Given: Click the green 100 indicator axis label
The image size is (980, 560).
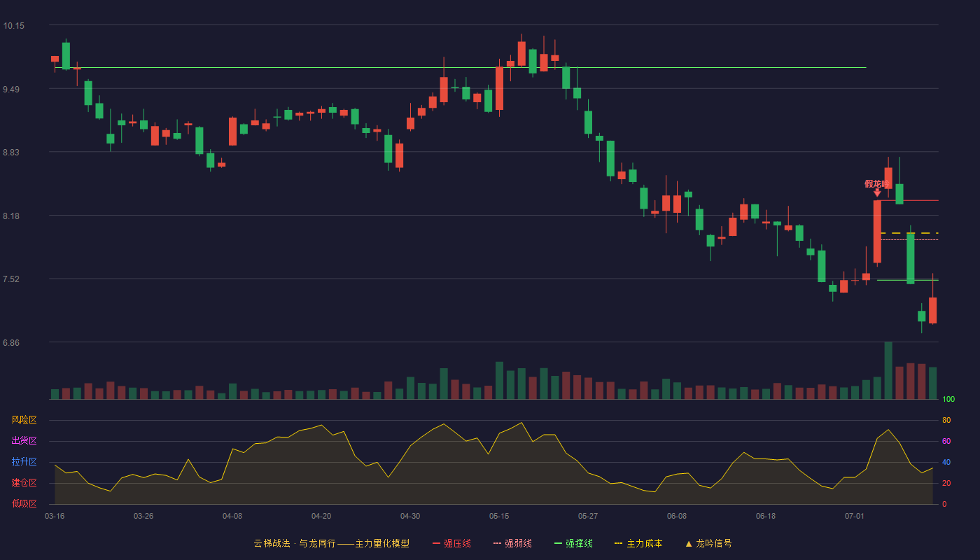Looking at the screenshot, I should [948, 400].
